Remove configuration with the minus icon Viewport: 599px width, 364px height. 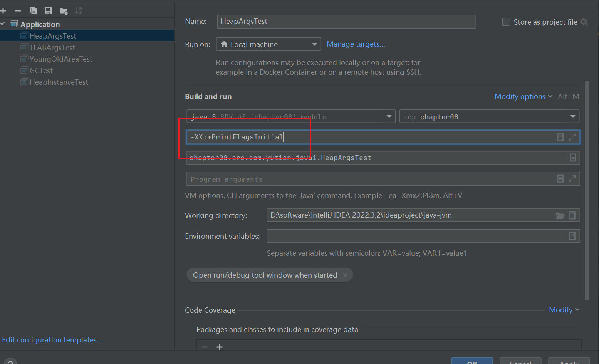coord(18,11)
